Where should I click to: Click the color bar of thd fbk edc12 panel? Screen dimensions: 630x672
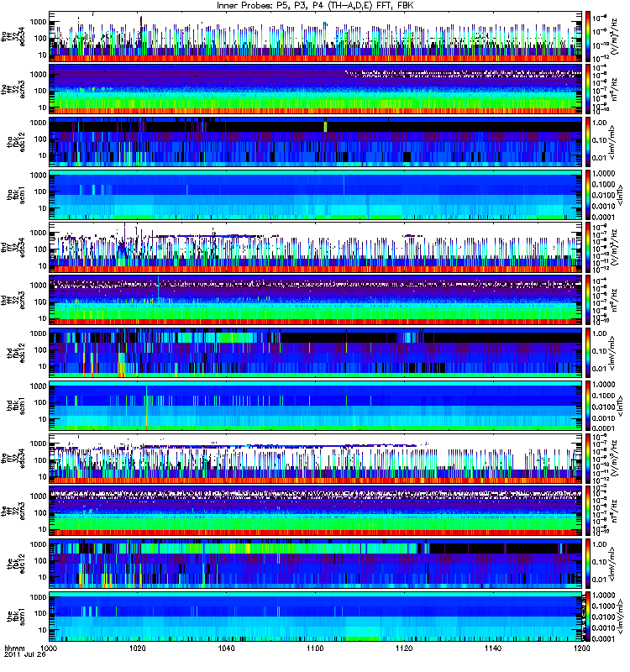pos(589,353)
